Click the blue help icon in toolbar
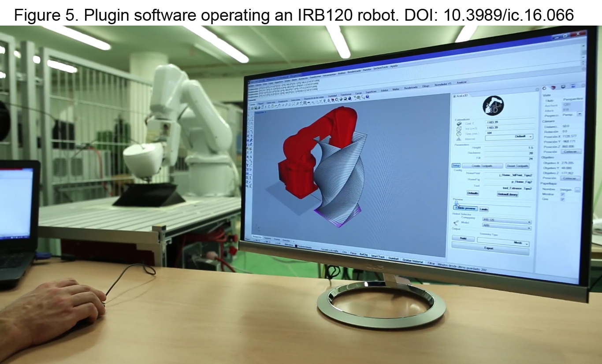 click(368, 97)
